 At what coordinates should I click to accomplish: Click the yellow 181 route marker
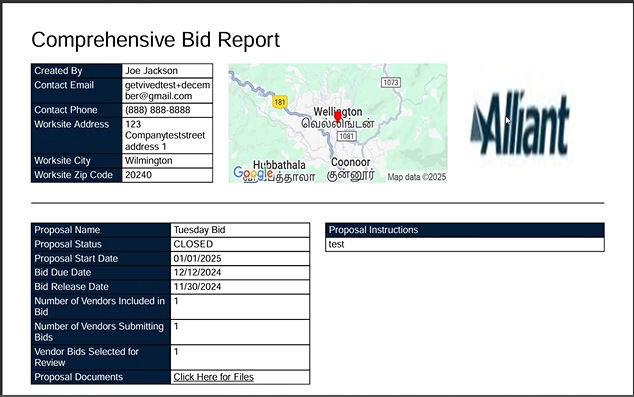(x=279, y=102)
